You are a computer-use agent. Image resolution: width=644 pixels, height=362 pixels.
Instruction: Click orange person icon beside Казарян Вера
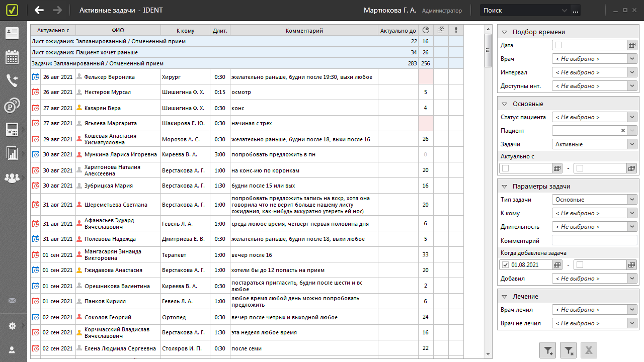pyautogui.click(x=79, y=108)
